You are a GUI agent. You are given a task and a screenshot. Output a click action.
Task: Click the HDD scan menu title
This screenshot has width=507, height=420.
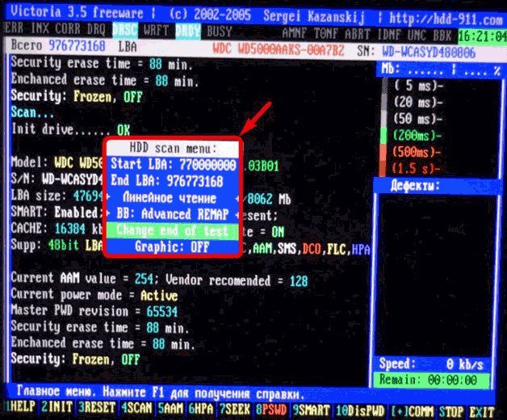tap(173, 149)
